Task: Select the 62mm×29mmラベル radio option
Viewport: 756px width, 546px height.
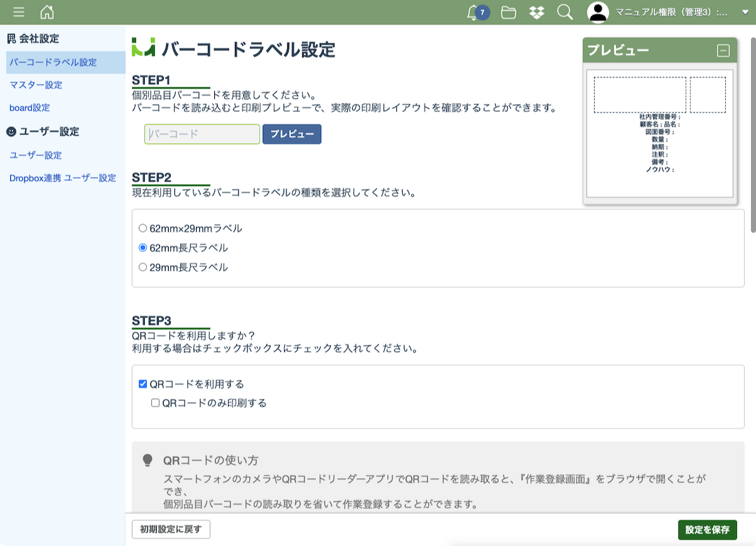Action: point(142,229)
